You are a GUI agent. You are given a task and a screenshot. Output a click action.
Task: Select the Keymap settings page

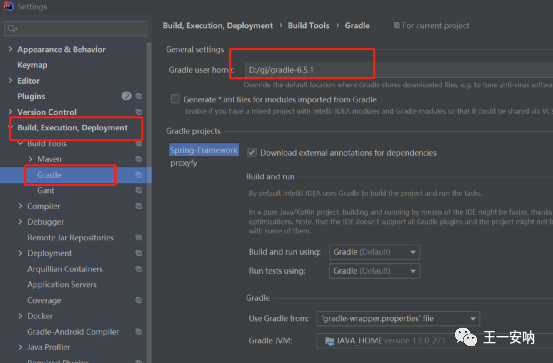[x=32, y=65]
